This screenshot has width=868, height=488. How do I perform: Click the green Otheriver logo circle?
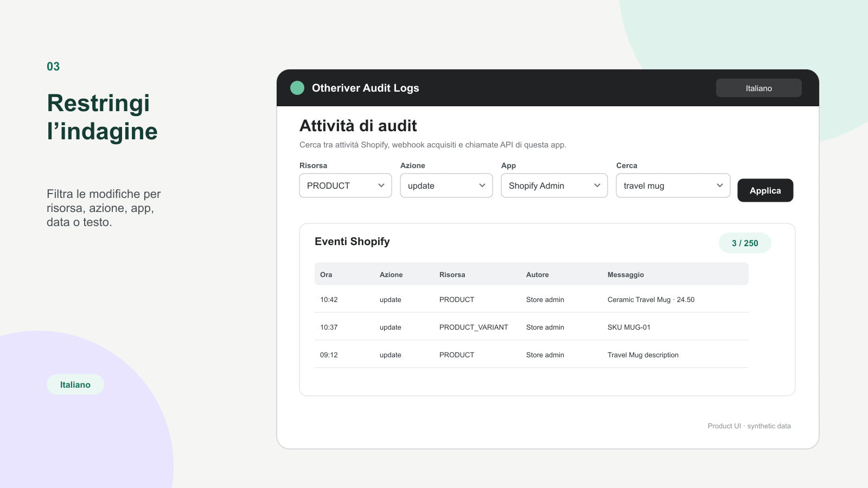(297, 88)
